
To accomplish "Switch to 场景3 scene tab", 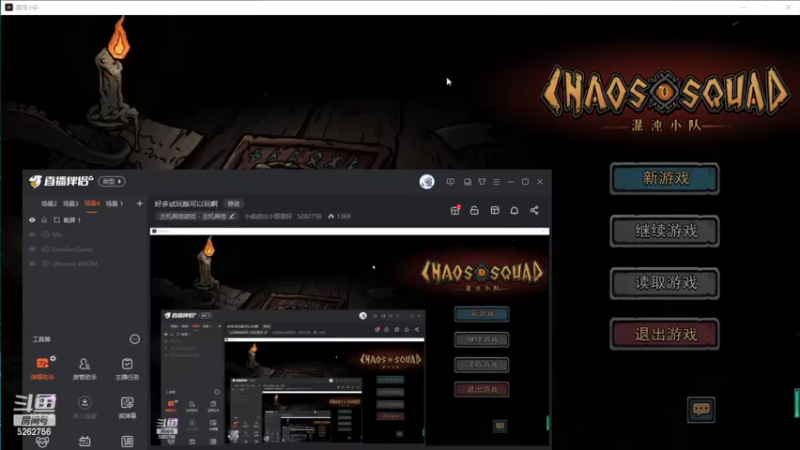I will point(70,204).
